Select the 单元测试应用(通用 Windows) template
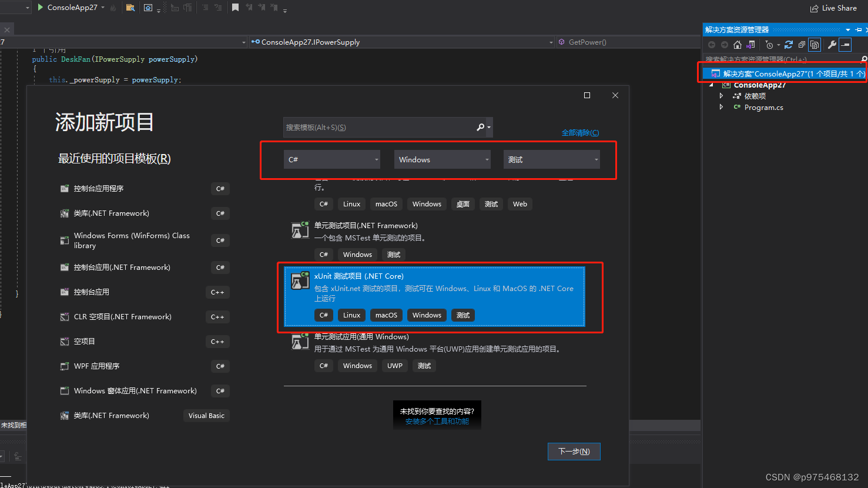Image resolution: width=868 pixels, height=488 pixels. point(434,352)
